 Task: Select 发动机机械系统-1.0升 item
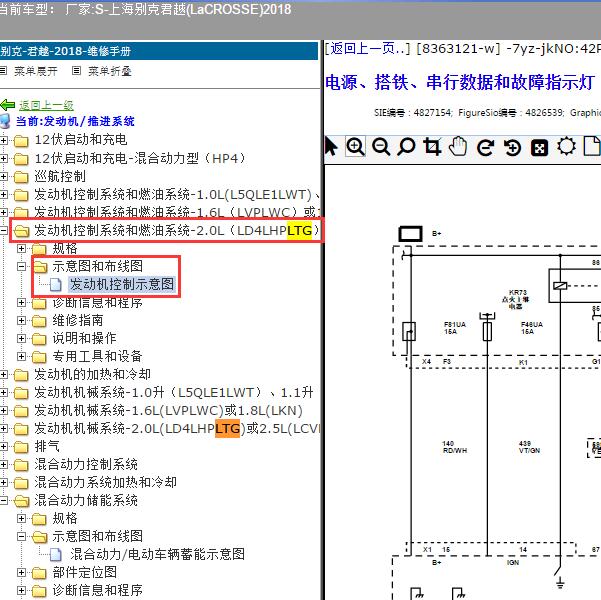(174, 393)
